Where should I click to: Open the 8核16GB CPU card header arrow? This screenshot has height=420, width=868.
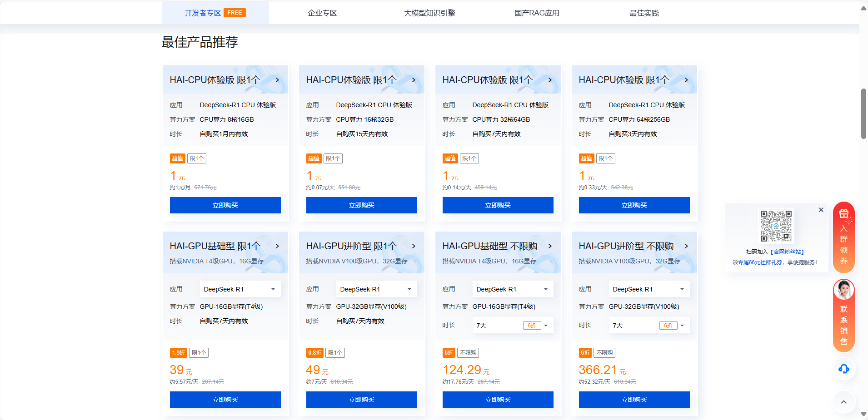point(277,80)
